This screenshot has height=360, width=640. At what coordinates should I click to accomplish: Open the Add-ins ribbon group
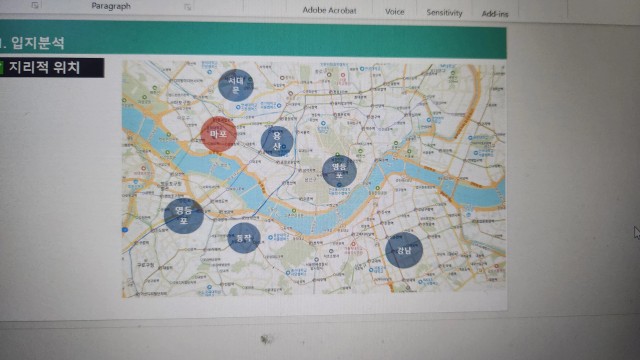click(495, 14)
